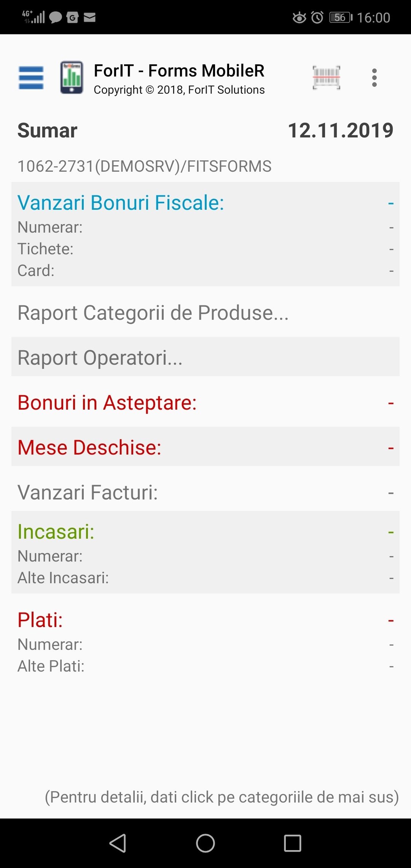
Task: View Bonuri in Asteptare details
Action: [x=107, y=403]
